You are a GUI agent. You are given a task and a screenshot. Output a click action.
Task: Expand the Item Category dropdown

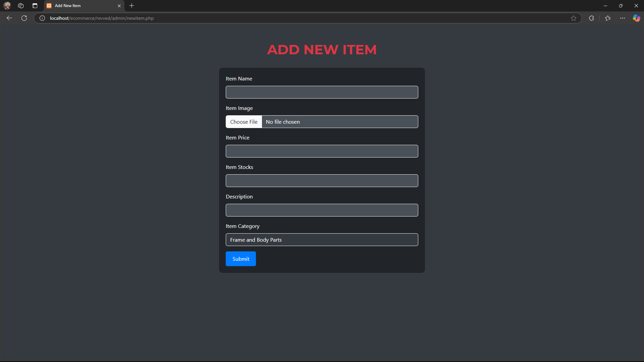[322, 240]
